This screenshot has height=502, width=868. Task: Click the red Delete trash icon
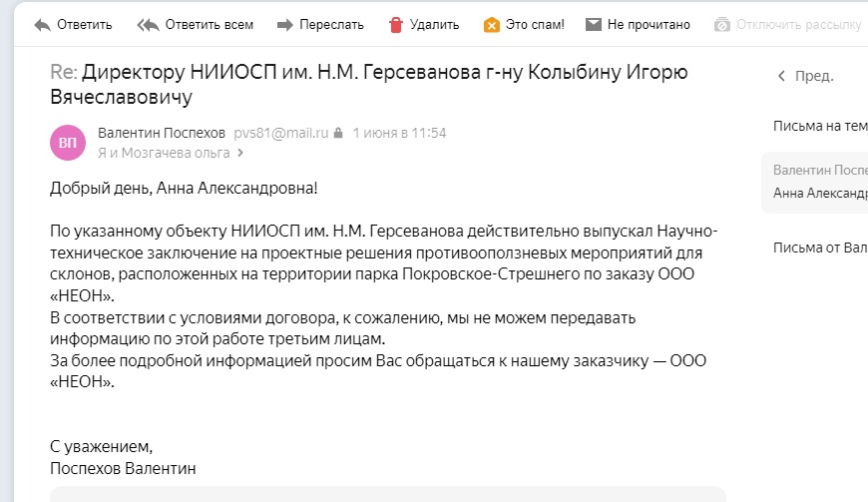[396, 25]
